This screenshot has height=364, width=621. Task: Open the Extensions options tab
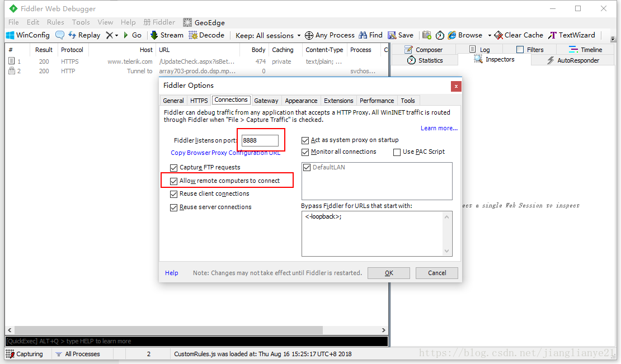pos(338,101)
